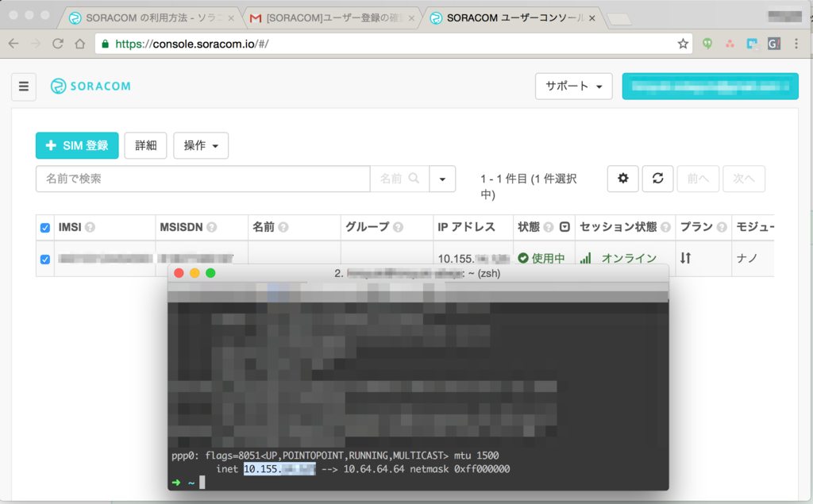
Task: Select the SORACOM ユーザーコンソール tab
Action: tap(514, 18)
